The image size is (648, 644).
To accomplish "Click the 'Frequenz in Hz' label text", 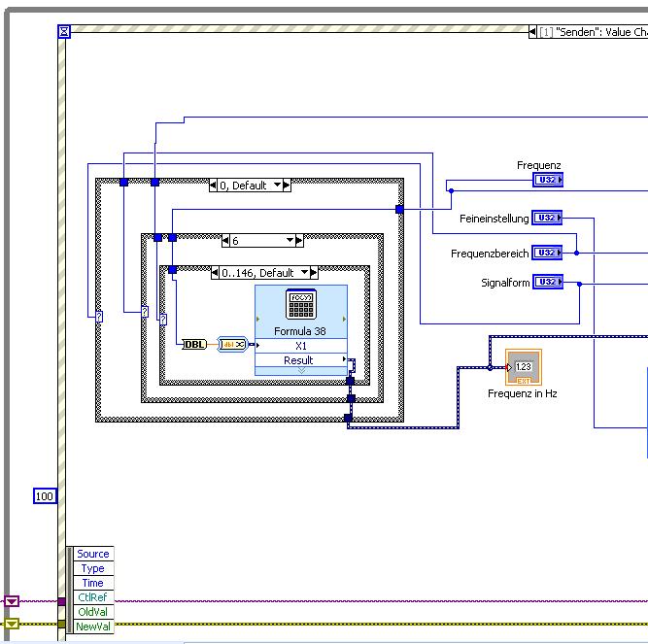I will click(523, 393).
